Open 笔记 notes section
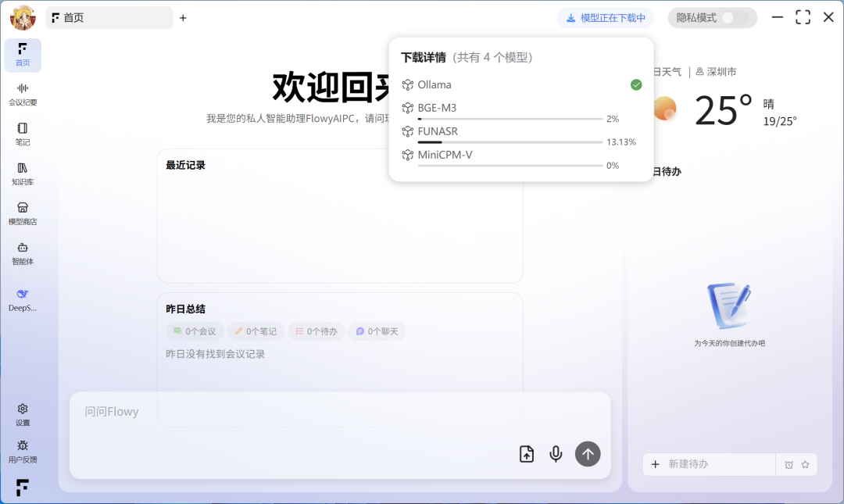The image size is (844, 504). coord(23,134)
